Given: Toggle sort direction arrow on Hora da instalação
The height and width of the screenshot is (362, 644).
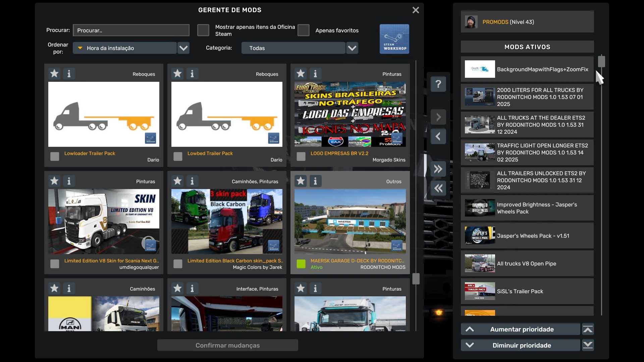Looking at the screenshot, I should (x=80, y=48).
